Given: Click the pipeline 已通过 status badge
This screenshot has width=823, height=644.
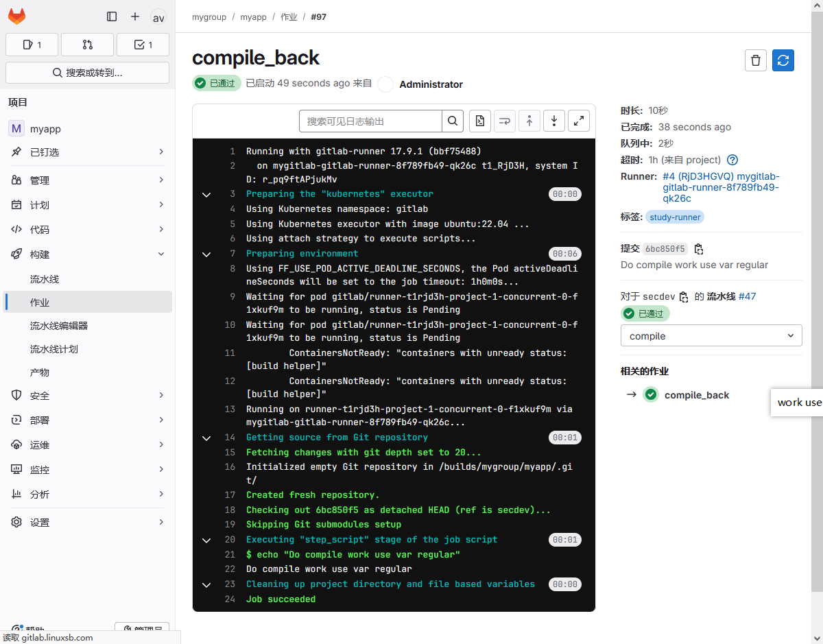Looking at the screenshot, I should (x=645, y=313).
